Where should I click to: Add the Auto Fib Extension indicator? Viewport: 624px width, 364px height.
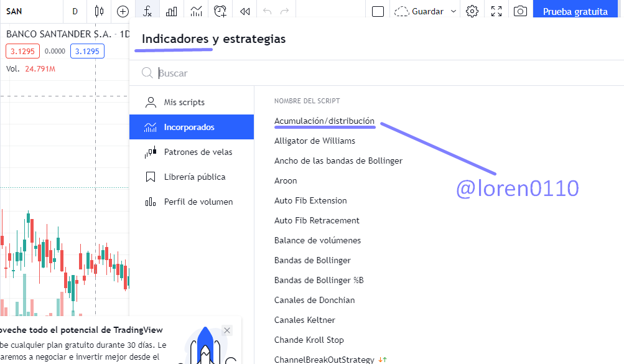pyautogui.click(x=310, y=200)
